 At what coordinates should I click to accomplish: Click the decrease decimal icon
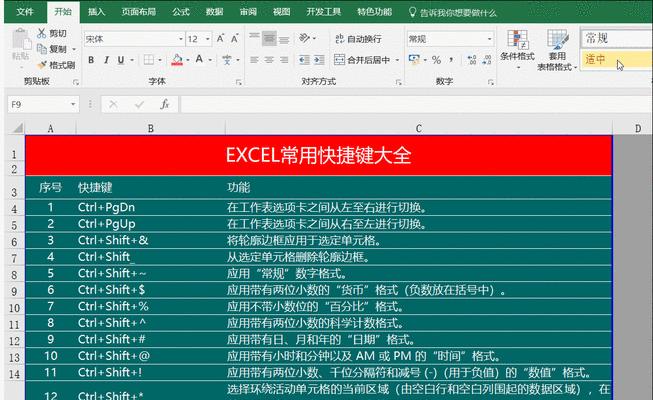486,60
